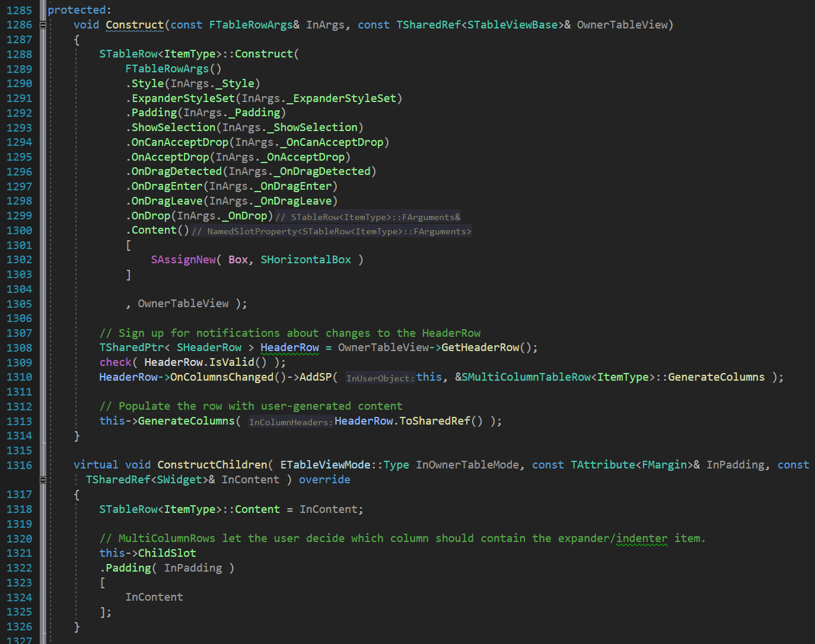This screenshot has width=815, height=644.
Task: Click line number 1285 in the gutter
Action: pyautogui.click(x=19, y=10)
